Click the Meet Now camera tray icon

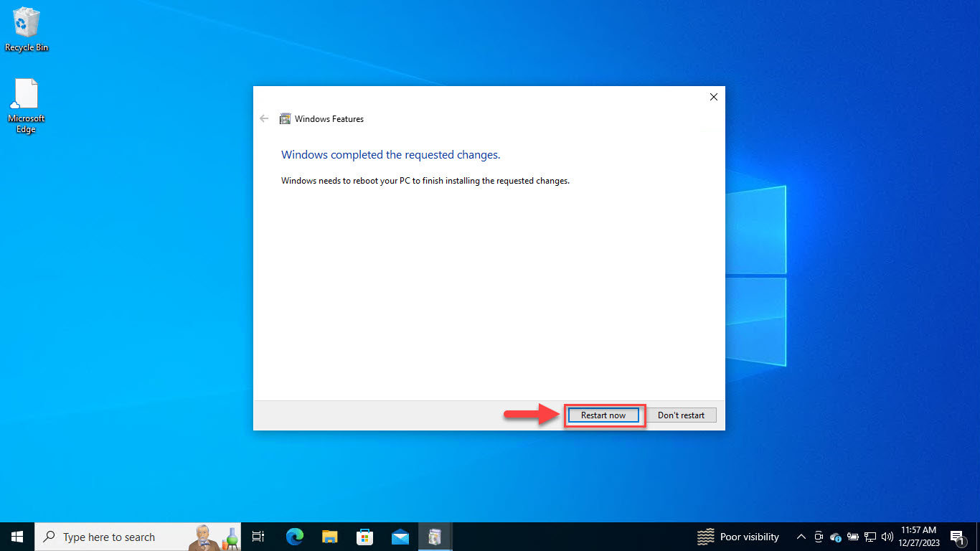[818, 537]
